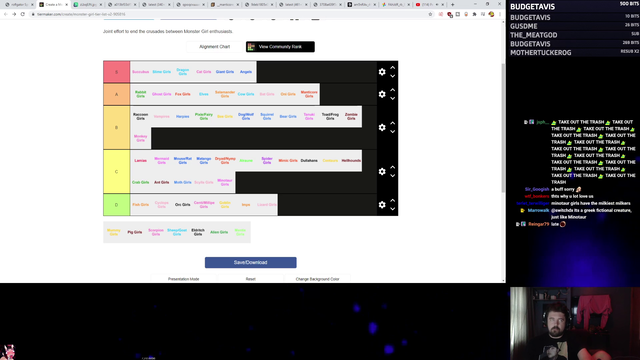Open the Chrome profile avatar
This screenshot has width=640, height=360.
tap(491, 14)
